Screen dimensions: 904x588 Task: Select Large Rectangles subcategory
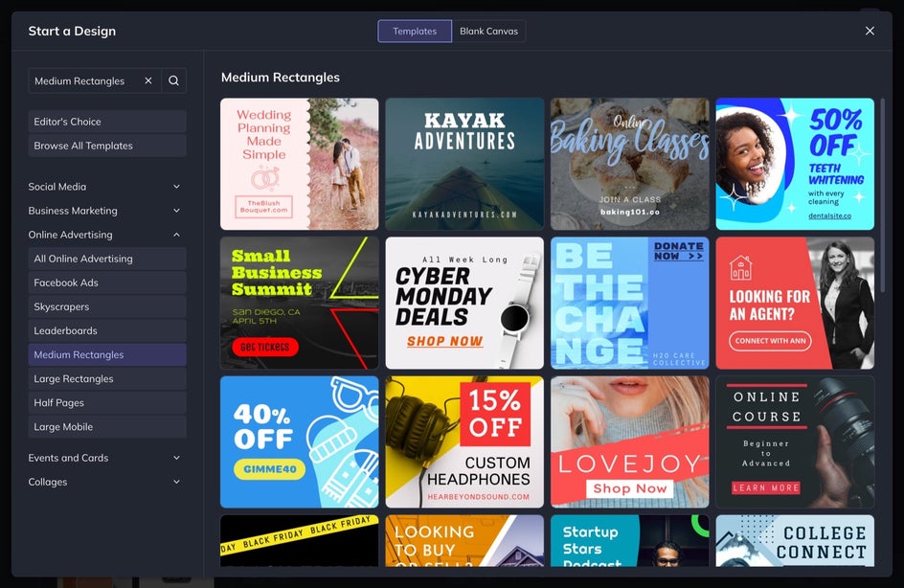click(107, 378)
